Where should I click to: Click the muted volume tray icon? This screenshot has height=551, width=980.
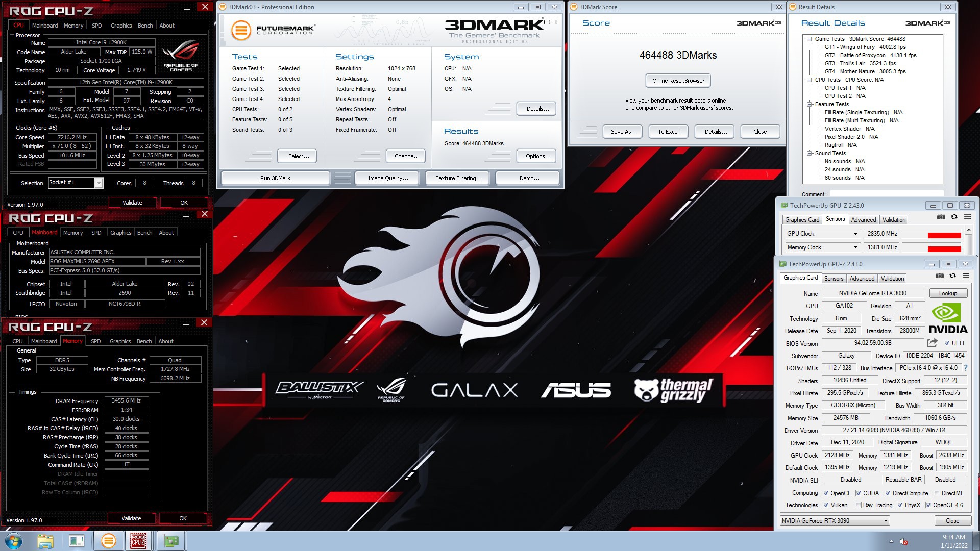pyautogui.click(x=904, y=541)
